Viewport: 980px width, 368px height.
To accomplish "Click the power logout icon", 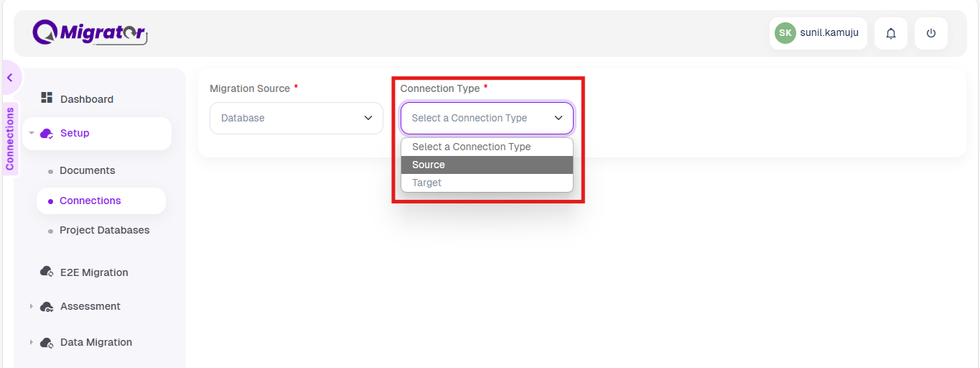I will coord(931,33).
